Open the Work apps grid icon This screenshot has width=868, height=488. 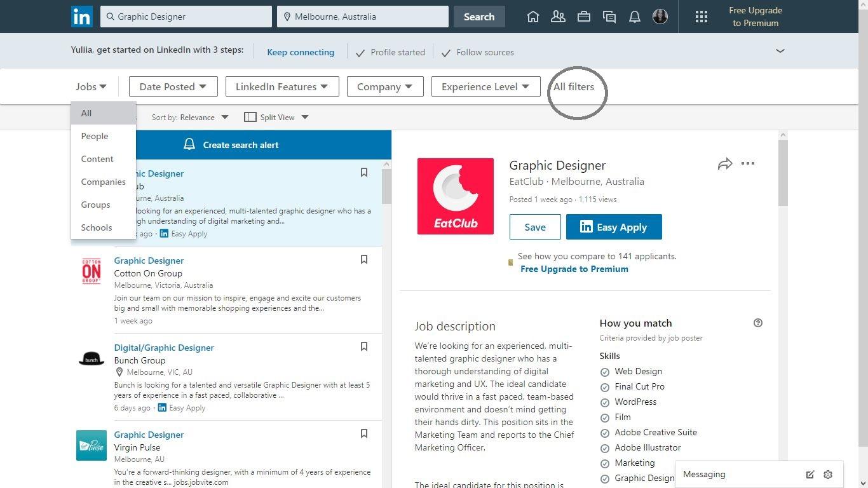coord(702,17)
